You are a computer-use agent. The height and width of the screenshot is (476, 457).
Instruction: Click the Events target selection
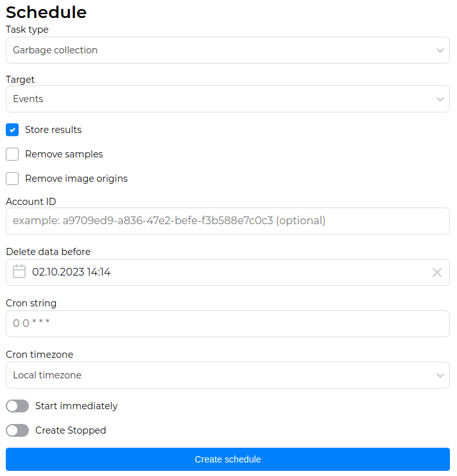(x=218, y=99)
